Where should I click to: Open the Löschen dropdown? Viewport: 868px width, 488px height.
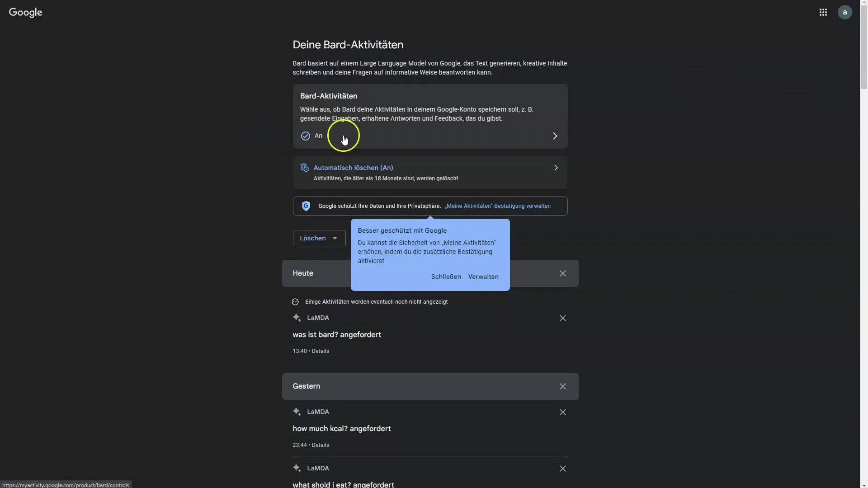(x=319, y=238)
